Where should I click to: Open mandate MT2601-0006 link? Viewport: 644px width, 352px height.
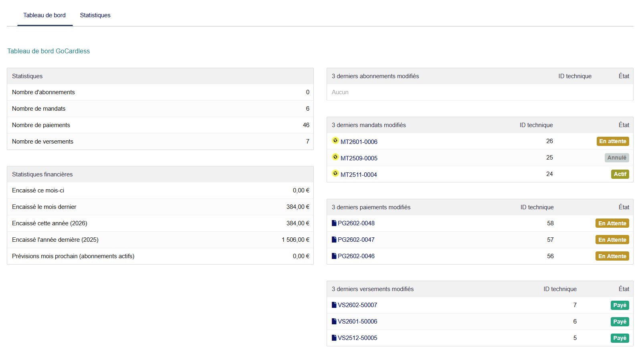359,142
